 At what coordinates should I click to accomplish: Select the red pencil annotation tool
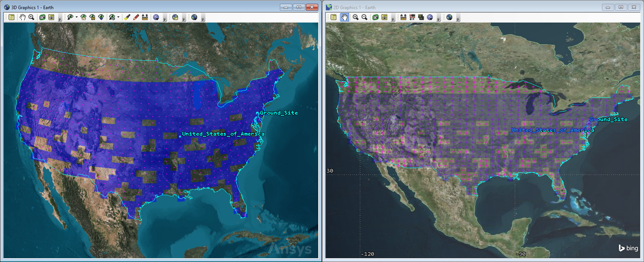[x=136, y=17]
